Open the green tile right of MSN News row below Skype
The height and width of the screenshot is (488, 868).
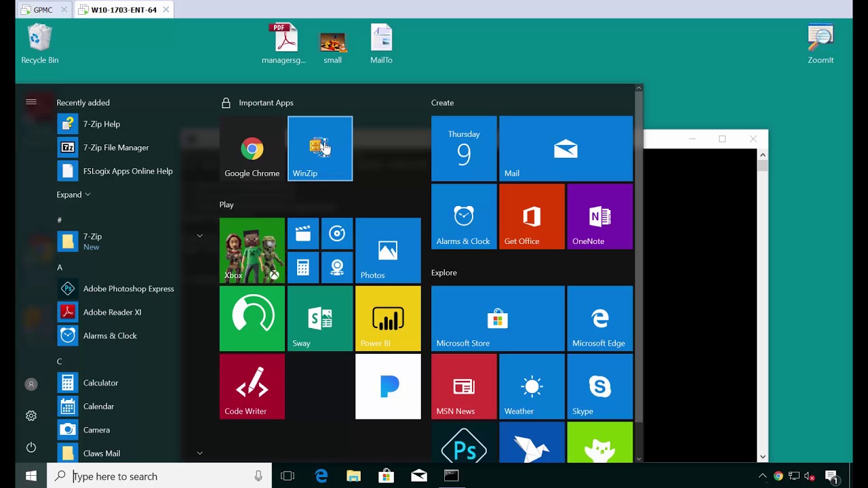pos(599,442)
